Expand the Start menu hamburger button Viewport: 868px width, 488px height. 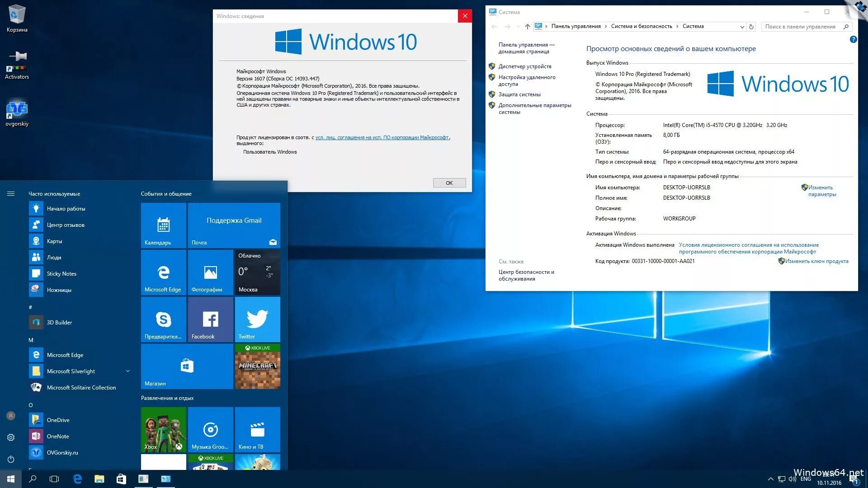point(11,194)
